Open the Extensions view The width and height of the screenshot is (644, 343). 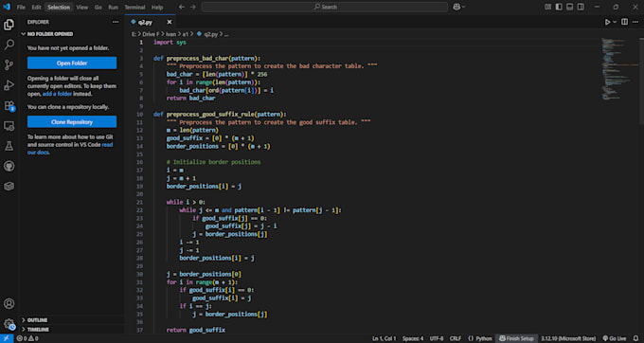click(x=9, y=105)
